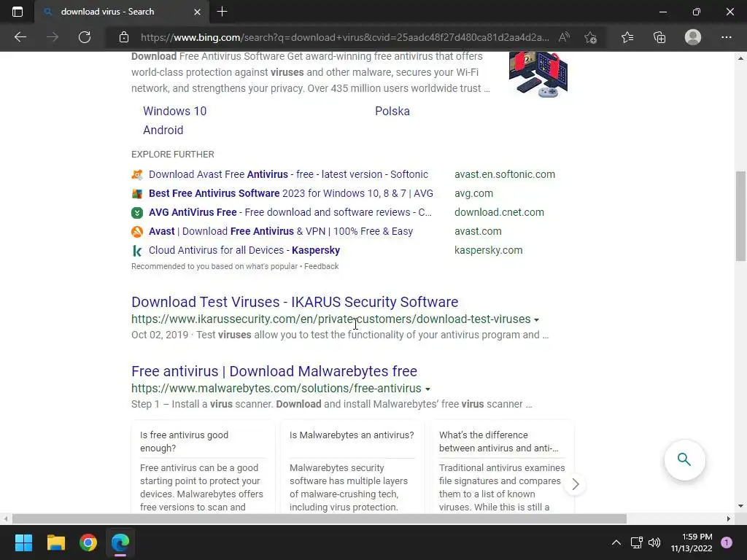Click the Softonic Avast favicon
Screen dimensions: 747x560
coord(137,175)
